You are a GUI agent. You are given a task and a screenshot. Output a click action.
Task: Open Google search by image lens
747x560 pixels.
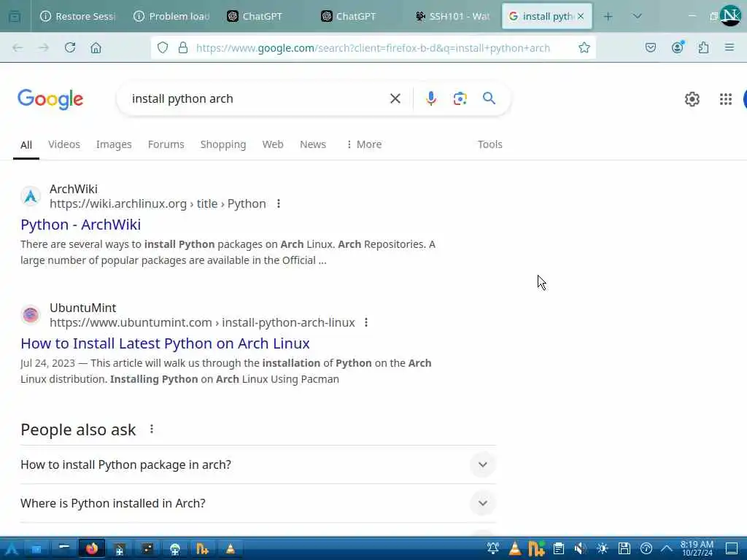click(460, 98)
